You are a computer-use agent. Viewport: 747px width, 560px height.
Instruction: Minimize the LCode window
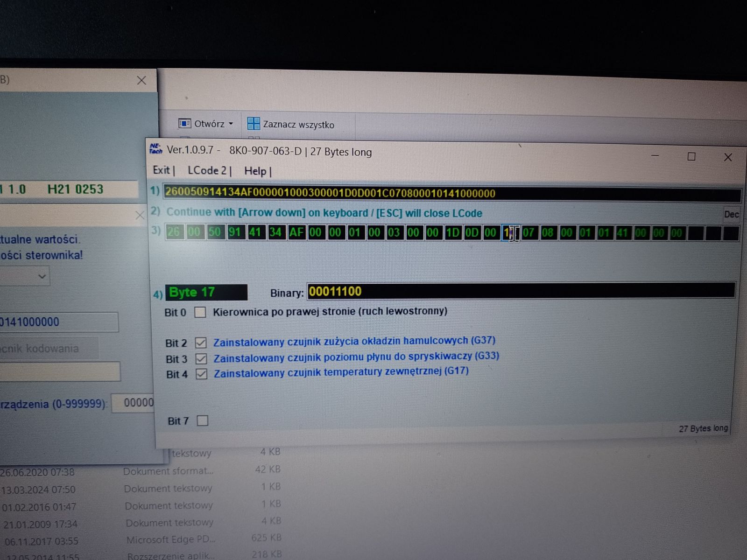pos(655,155)
